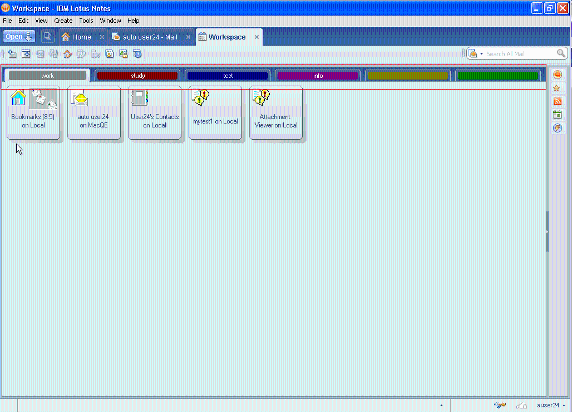Screen dimensions: 572x412
Task: Click the colorful status bar icon
Action: pyautogui.click(x=500, y=405)
